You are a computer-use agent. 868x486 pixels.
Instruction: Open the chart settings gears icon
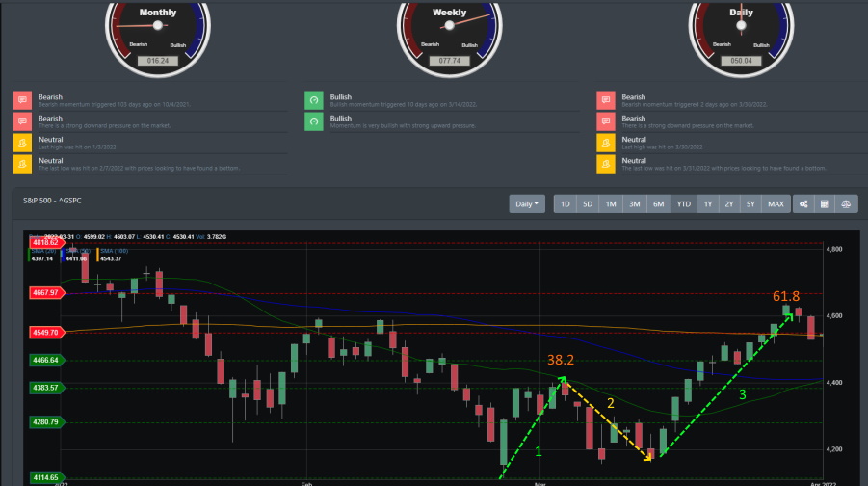[x=803, y=203]
